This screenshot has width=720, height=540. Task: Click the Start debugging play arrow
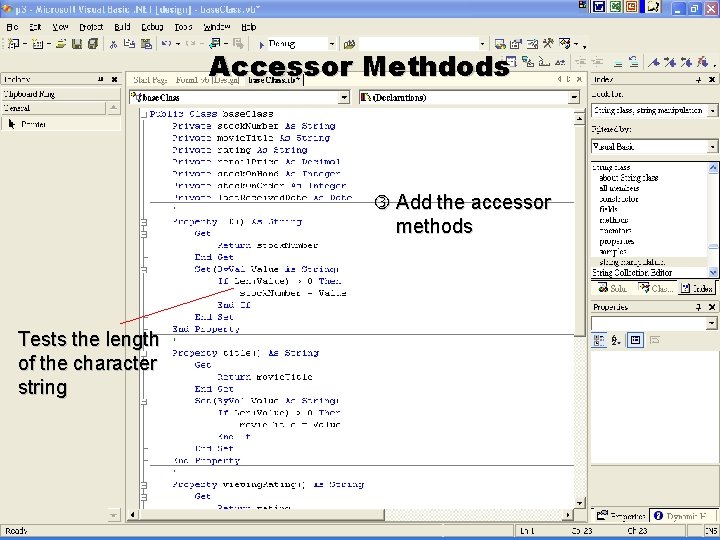click(261, 45)
